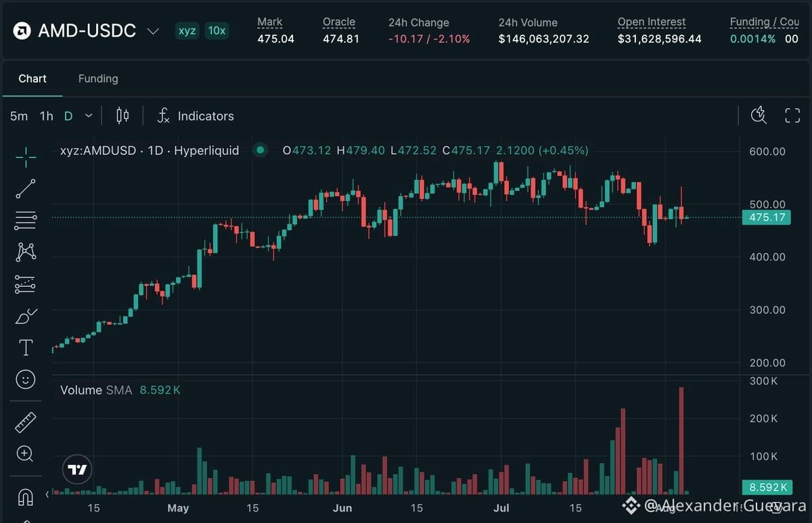Open the Indicators menu
The image size is (812, 523).
[x=195, y=116]
